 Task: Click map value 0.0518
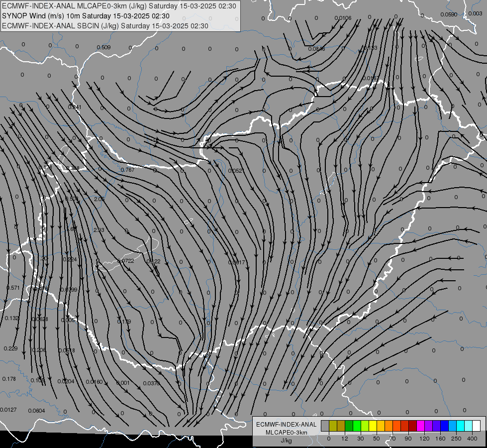[67, 351]
